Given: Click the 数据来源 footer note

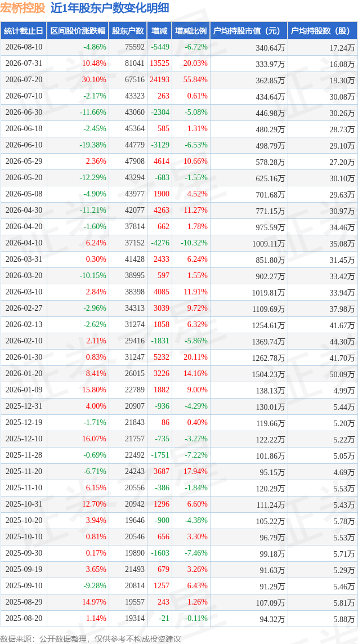Looking at the screenshot, I should click(90, 639).
